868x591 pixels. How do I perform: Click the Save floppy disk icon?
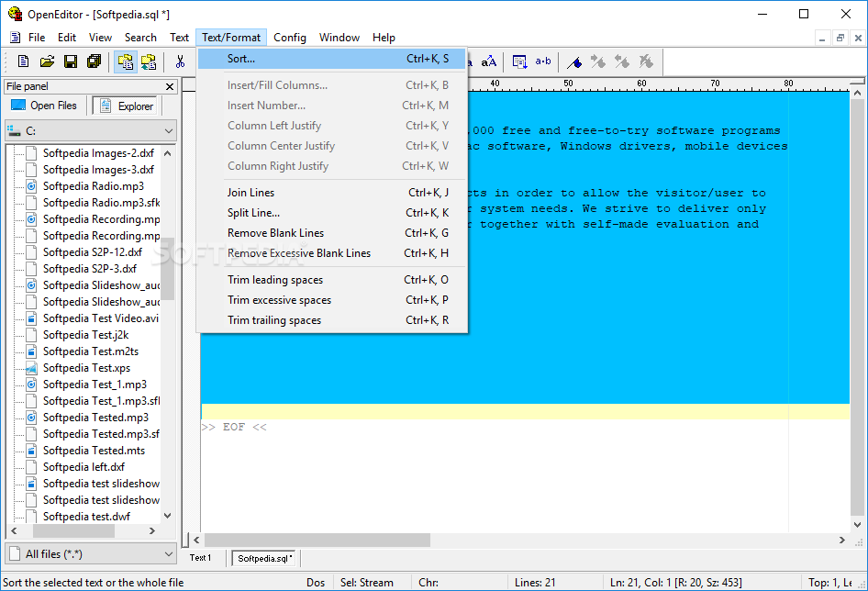point(71,61)
